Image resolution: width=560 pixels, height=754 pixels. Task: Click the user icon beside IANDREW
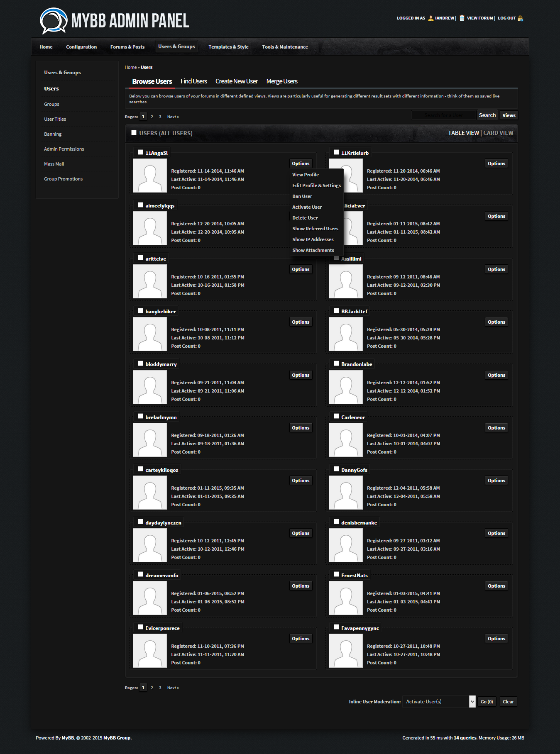[x=430, y=18]
